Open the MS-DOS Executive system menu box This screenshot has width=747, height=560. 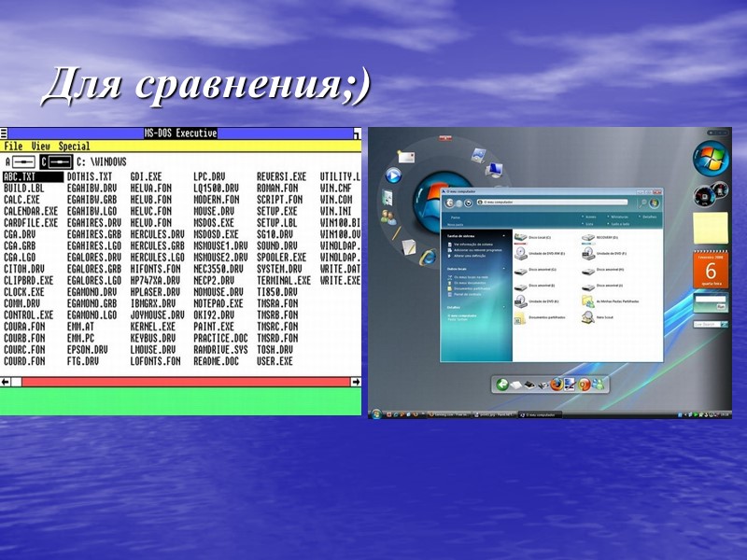[4, 133]
